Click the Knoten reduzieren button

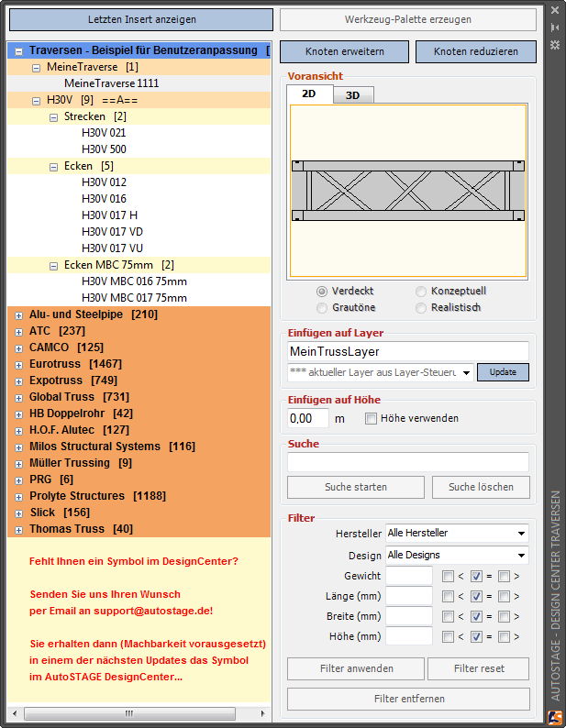475,52
